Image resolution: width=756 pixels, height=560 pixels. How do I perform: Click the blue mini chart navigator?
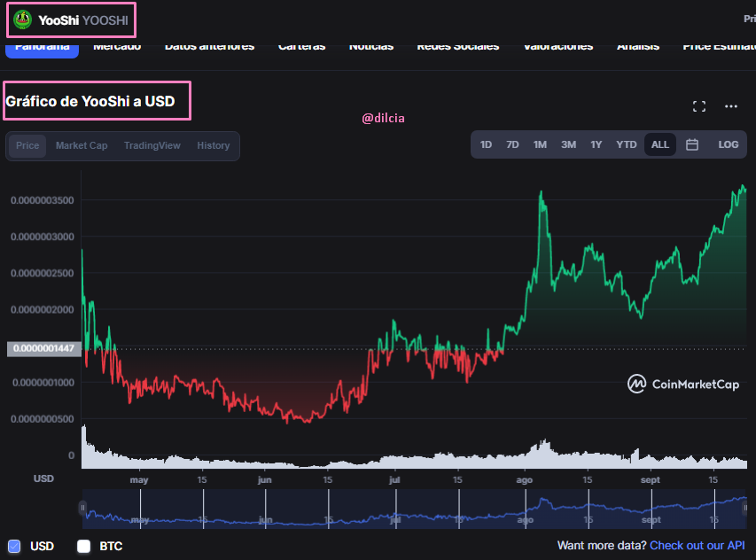415,509
